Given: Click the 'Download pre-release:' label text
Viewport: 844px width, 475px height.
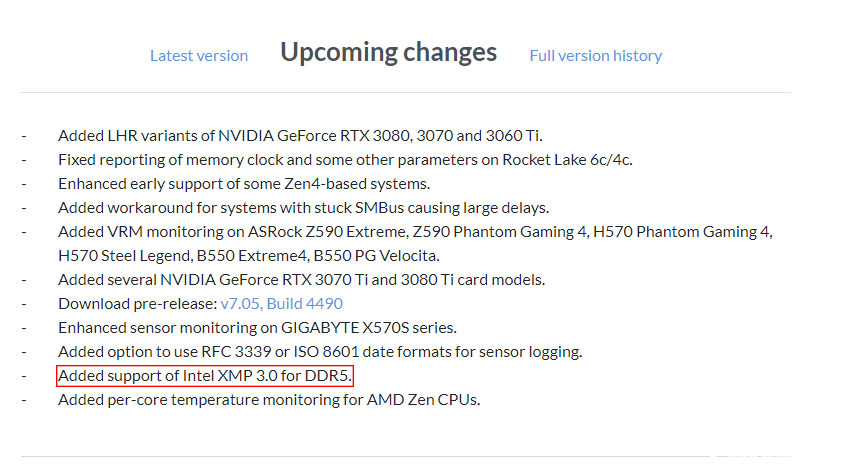Looking at the screenshot, I should (137, 304).
